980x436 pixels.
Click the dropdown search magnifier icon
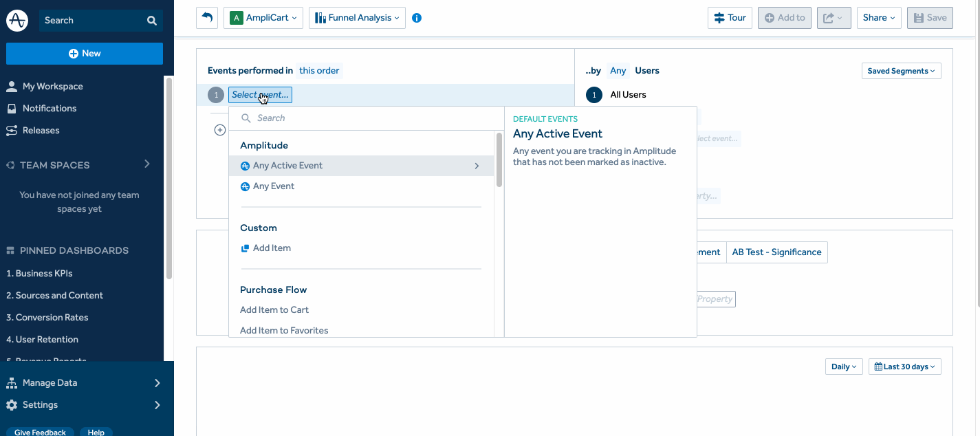246,118
